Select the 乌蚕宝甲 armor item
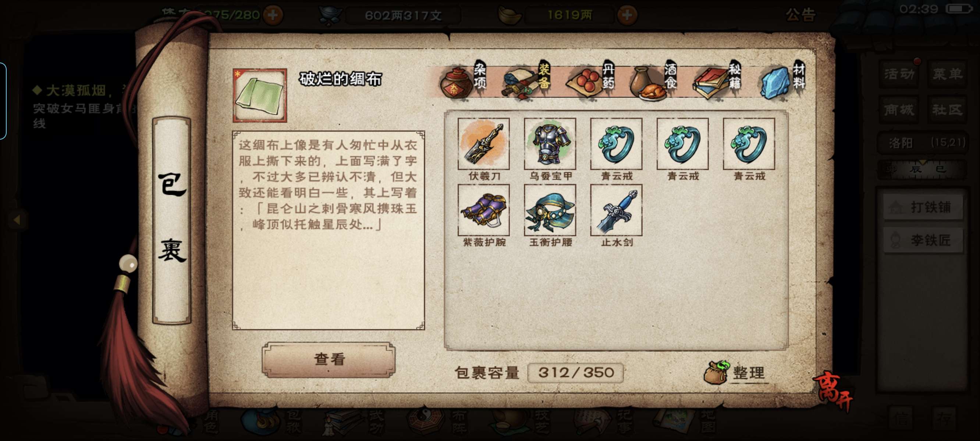The height and width of the screenshot is (441, 980). click(x=550, y=144)
